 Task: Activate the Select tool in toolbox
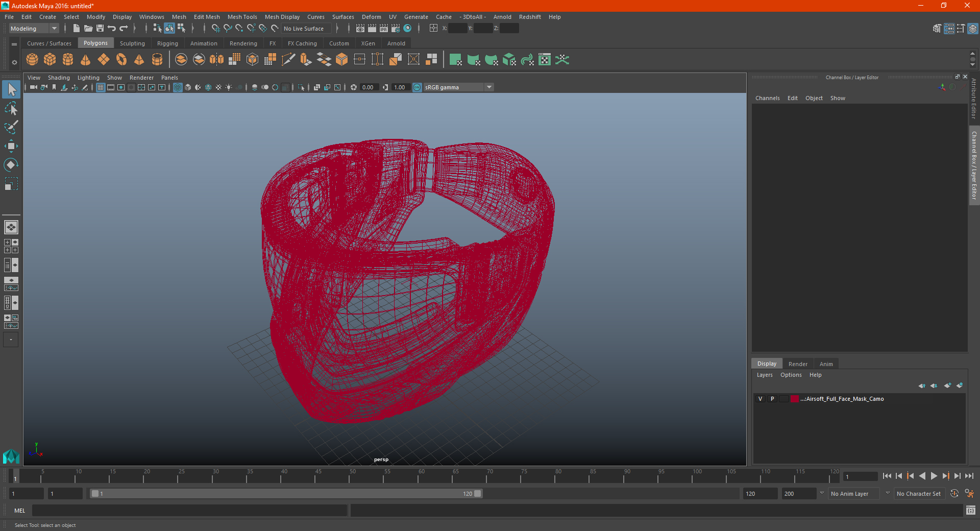point(11,90)
